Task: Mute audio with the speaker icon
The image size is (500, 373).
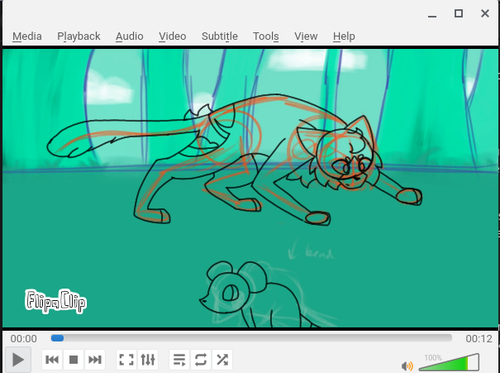Action: (407, 366)
